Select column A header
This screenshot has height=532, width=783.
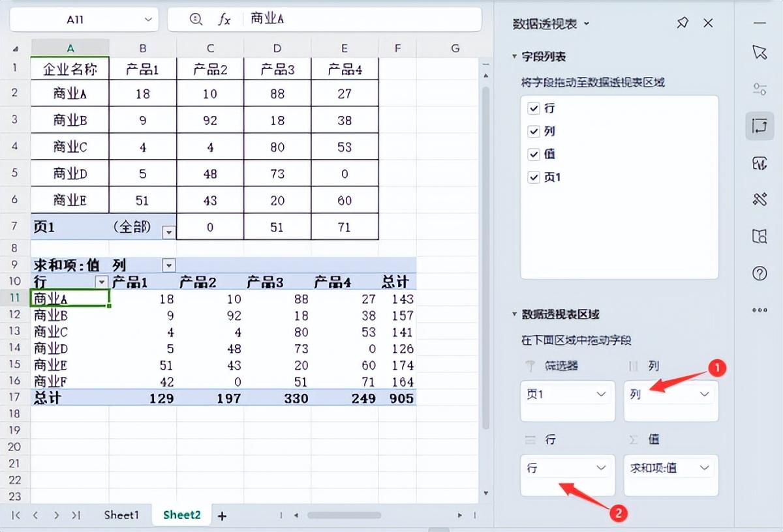click(x=70, y=48)
